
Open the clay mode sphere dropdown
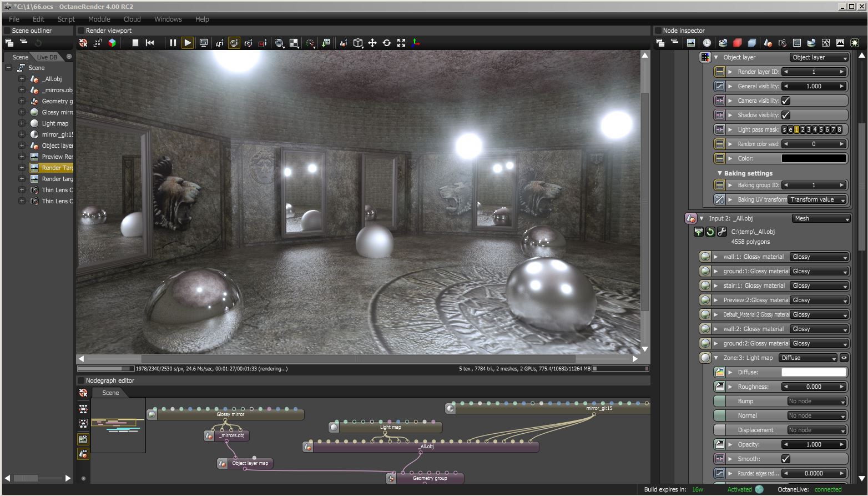280,43
